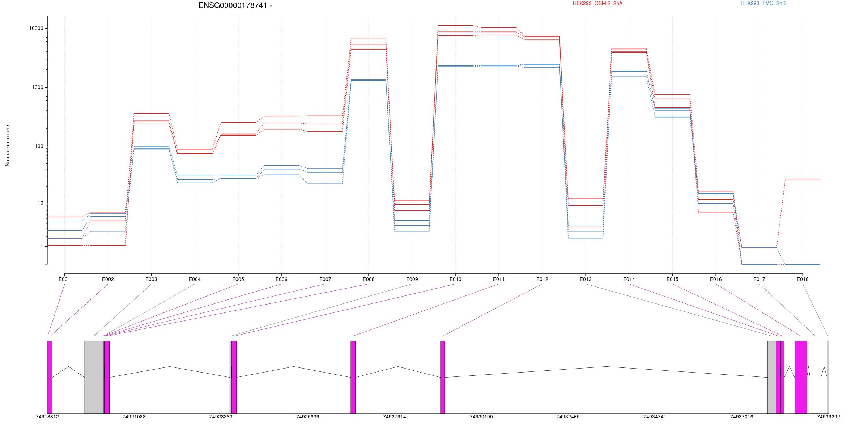The width and height of the screenshot is (868, 434).
Task: Click the E018 exon label
Action: tap(803, 279)
